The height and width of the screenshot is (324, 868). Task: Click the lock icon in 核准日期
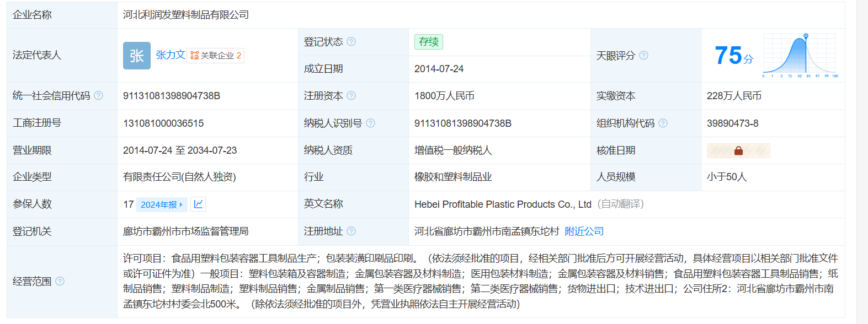coord(738,150)
